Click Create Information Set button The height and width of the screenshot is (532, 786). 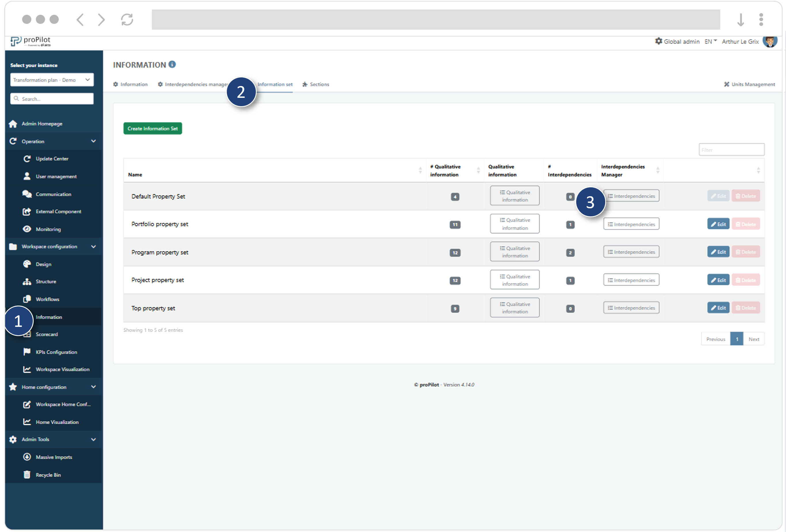tap(153, 129)
